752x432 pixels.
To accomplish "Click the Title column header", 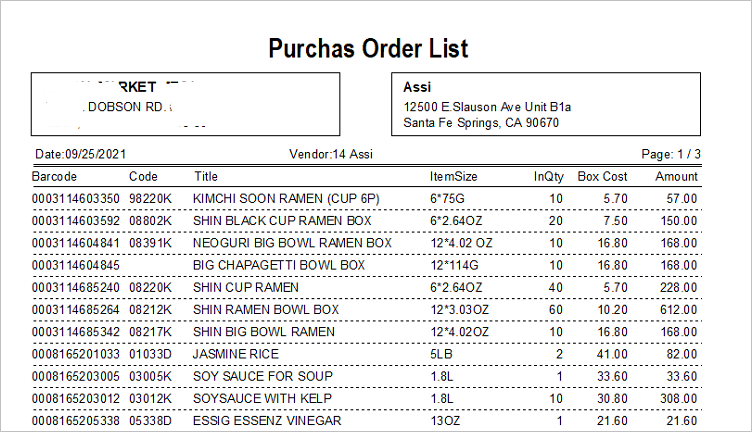I will point(205,177).
